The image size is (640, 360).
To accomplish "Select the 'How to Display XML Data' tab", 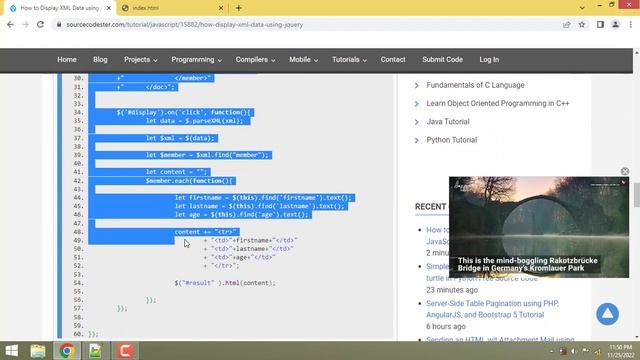I will pos(60,8).
